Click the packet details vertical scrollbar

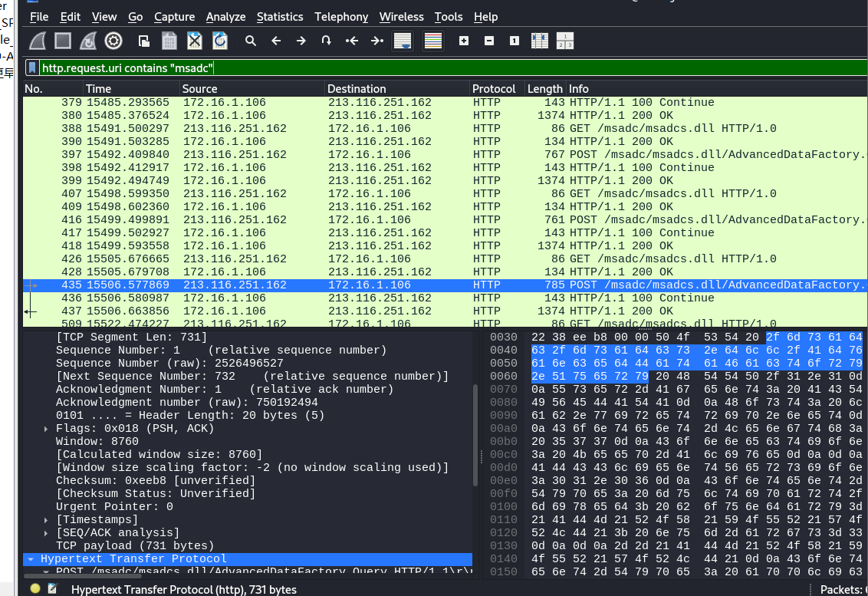tap(475, 436)
